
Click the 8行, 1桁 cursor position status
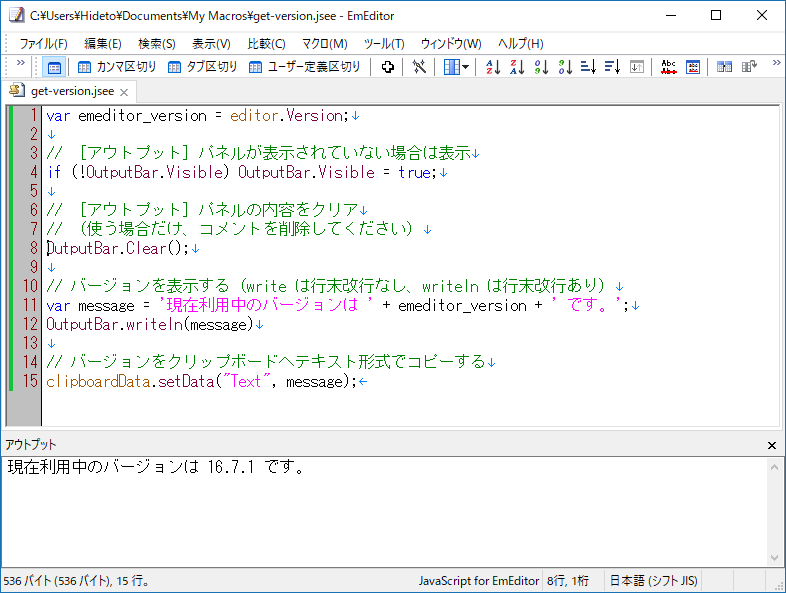[x=568, y=581]
